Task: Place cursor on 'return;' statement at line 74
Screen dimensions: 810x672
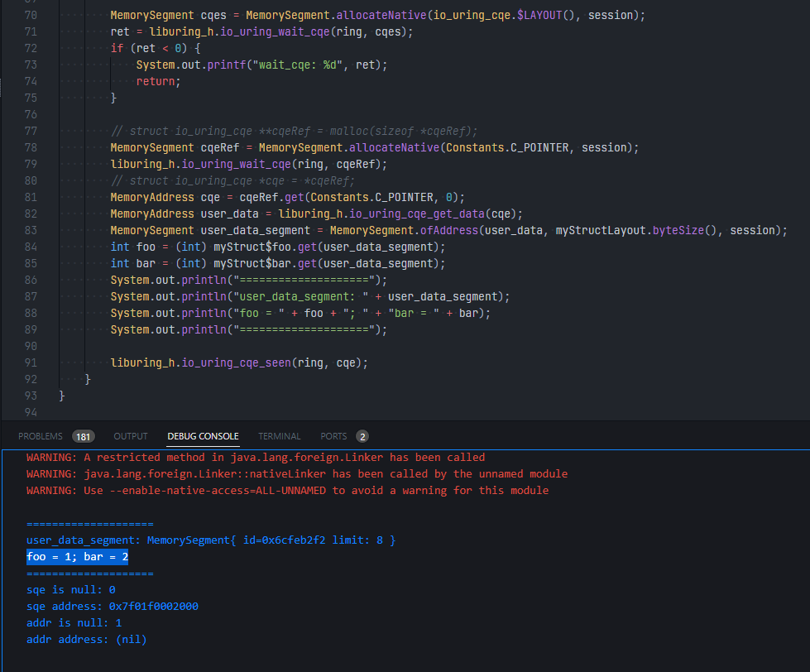Action: [158, 81]
